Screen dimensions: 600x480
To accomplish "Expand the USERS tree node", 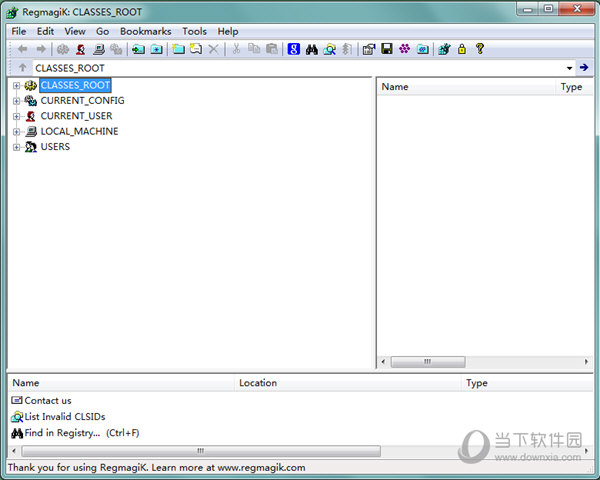I will (16, 147).
